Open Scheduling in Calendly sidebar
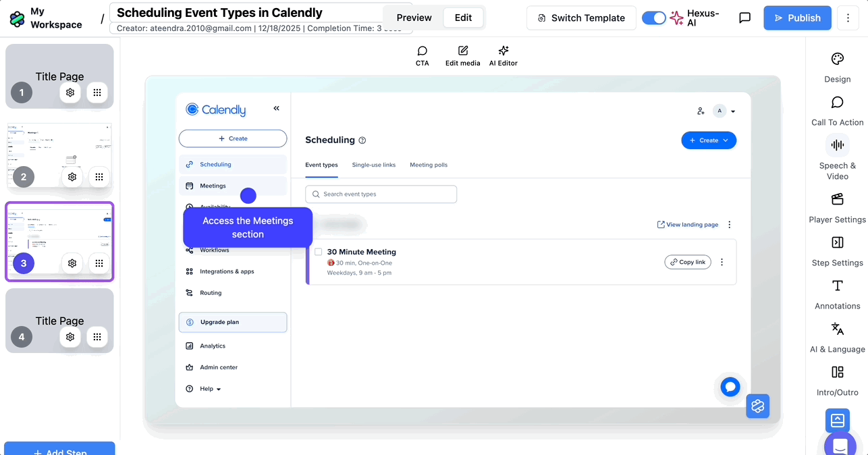This screenshot has height=455, width=868. click(233, 164)
